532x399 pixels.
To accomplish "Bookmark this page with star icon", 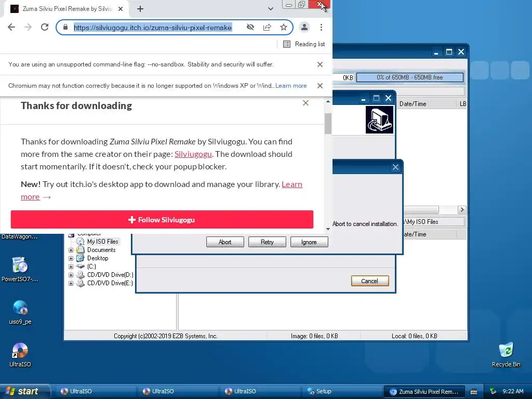I will 284,27.
